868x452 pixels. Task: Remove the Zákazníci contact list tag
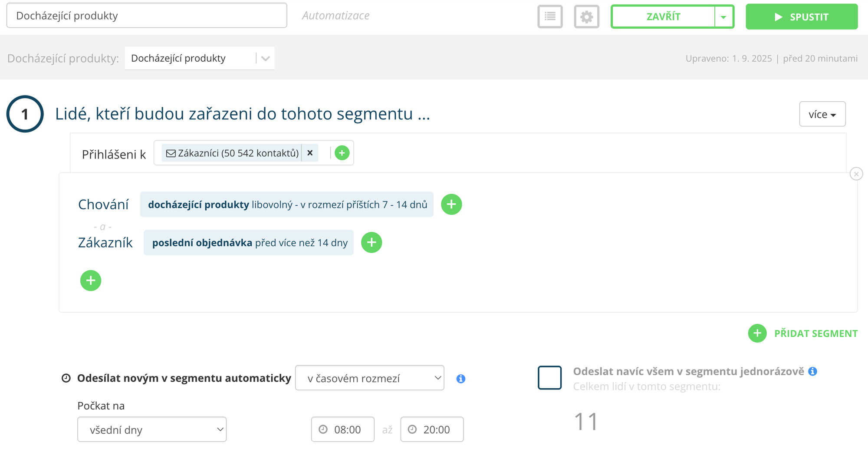coord(310,153)
